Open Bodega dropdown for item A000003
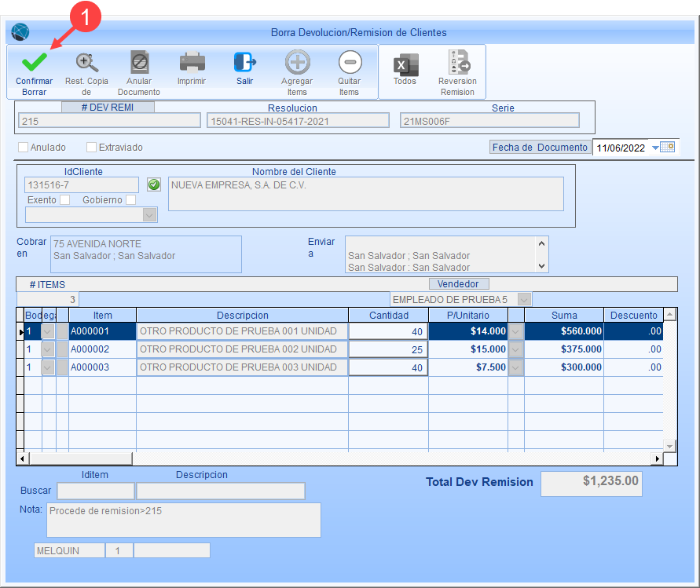Screen dimensions: 700x588 pos(48,367)
